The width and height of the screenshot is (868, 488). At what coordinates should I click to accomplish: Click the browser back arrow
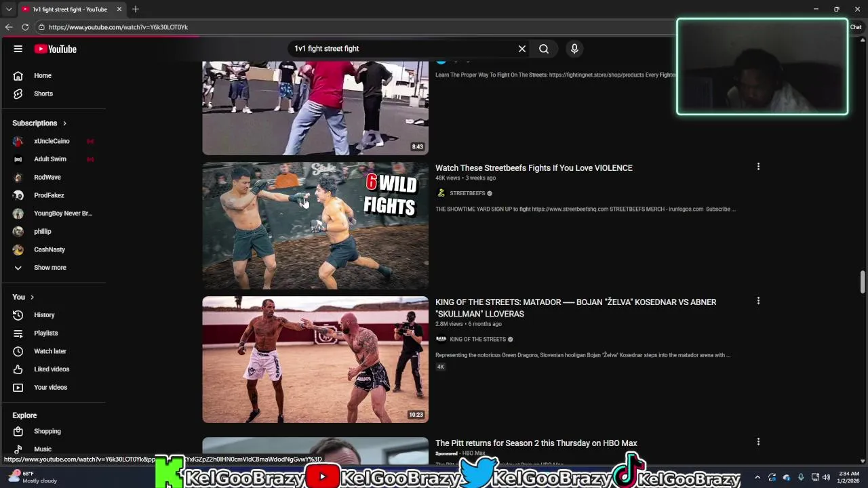point(9,27)
